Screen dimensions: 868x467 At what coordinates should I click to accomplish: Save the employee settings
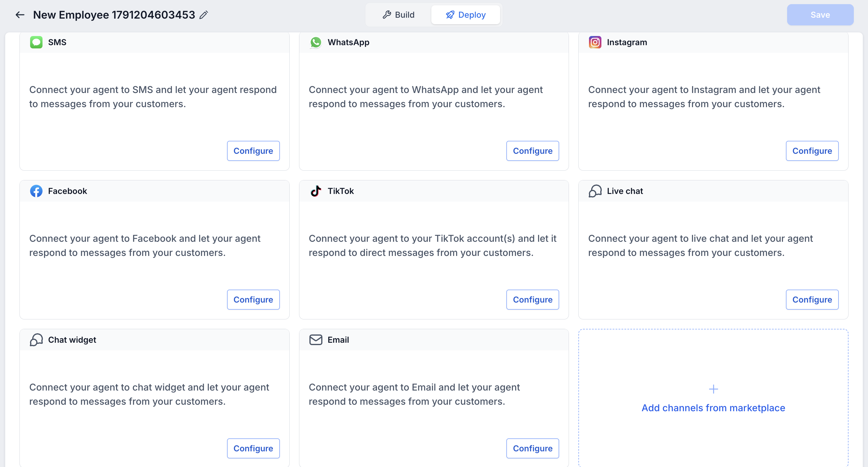click(820, 15)
